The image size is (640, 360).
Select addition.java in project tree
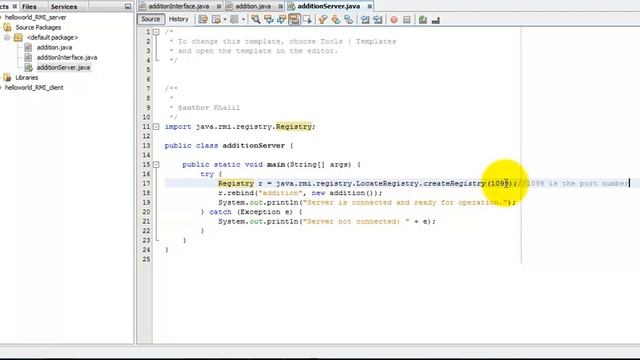click(54, 47)
